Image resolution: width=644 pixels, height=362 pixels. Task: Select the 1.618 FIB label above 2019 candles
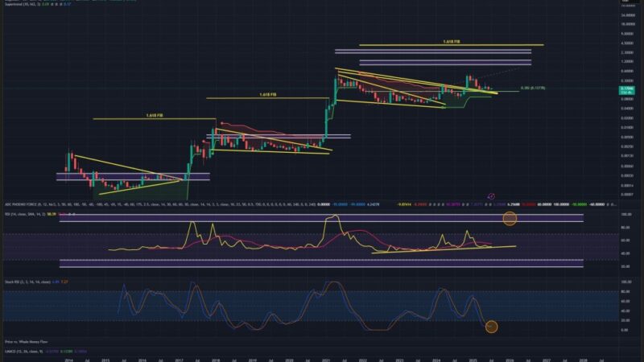[268, 95]
